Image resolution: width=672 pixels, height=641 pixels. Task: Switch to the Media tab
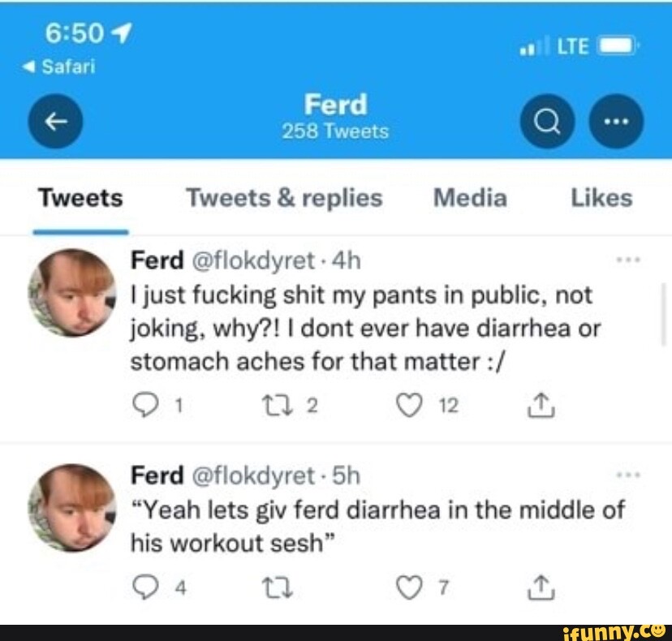pos(470,198)
